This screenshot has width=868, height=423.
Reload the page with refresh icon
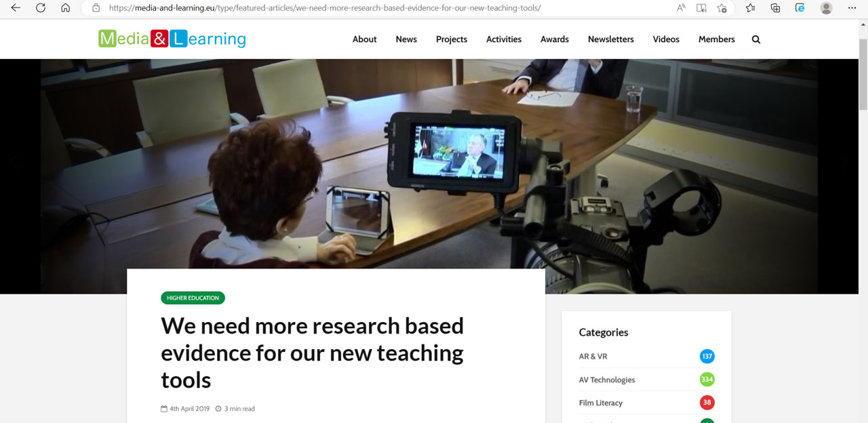[x=41, y=8]
